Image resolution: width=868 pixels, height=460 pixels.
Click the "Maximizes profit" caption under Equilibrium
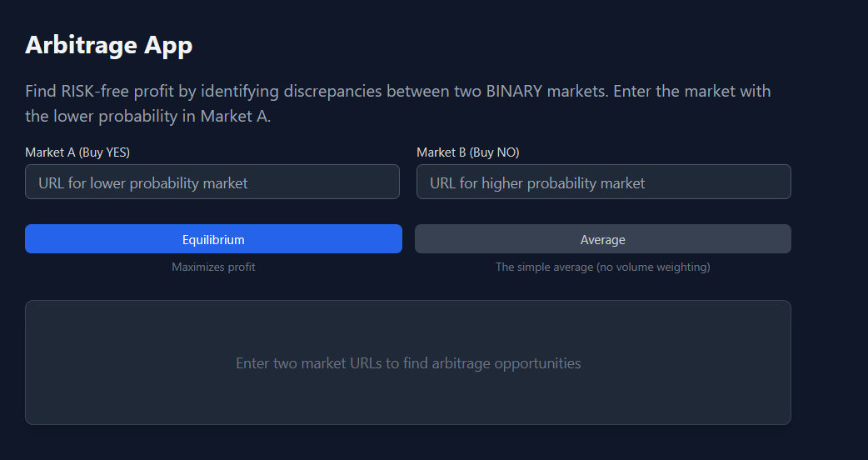[x=213, y=267]
